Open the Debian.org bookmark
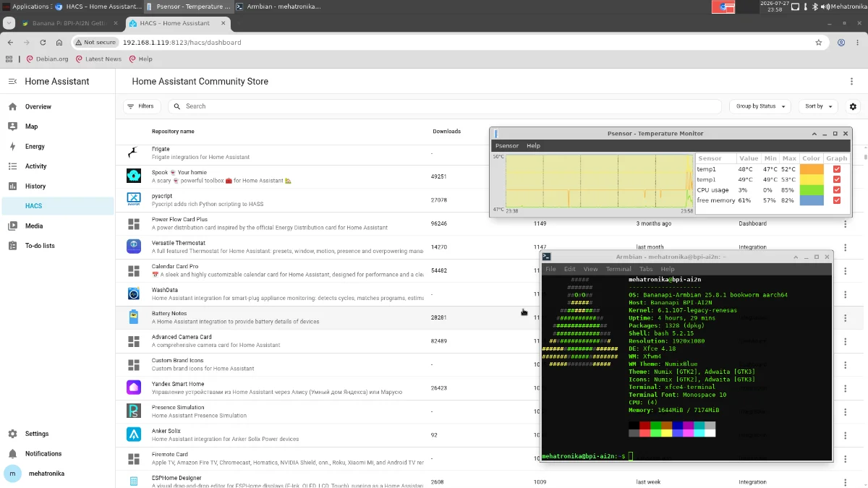 (48, 59)
